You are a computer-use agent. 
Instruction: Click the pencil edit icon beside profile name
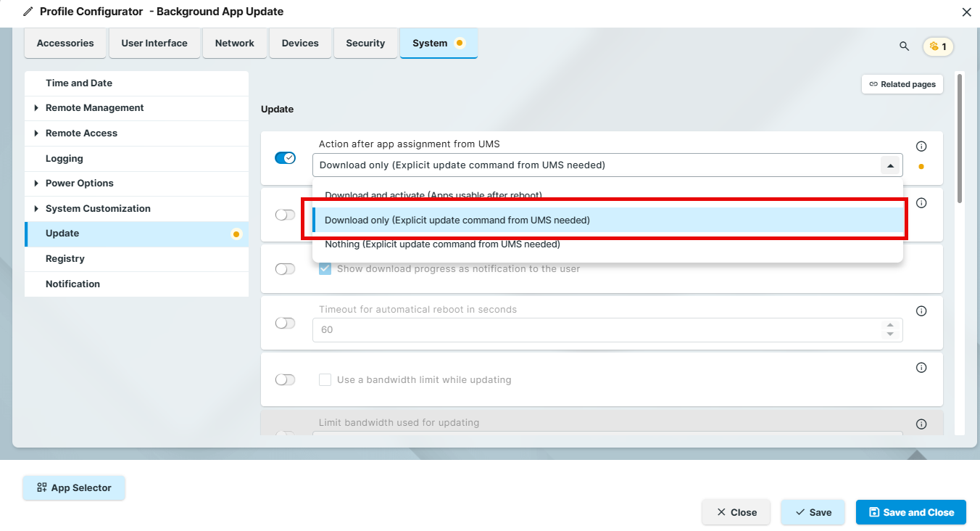coord(28,12)
